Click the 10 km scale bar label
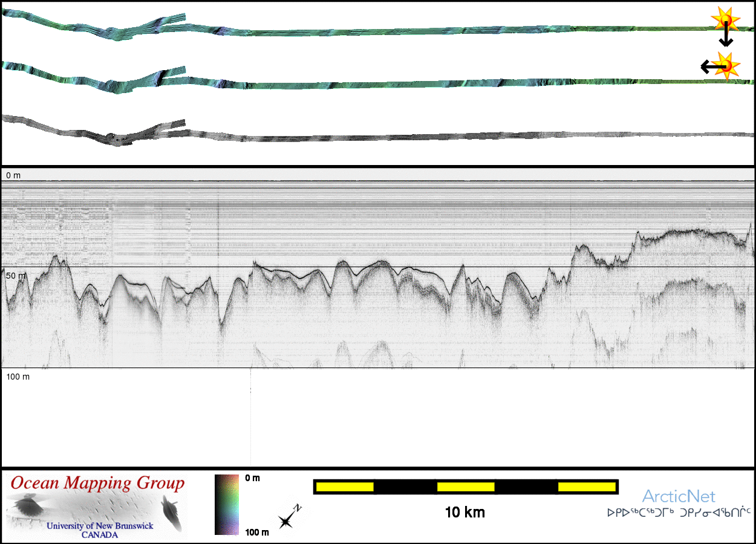The width and height of the screenshot is (756, 544). pos(464,513)
